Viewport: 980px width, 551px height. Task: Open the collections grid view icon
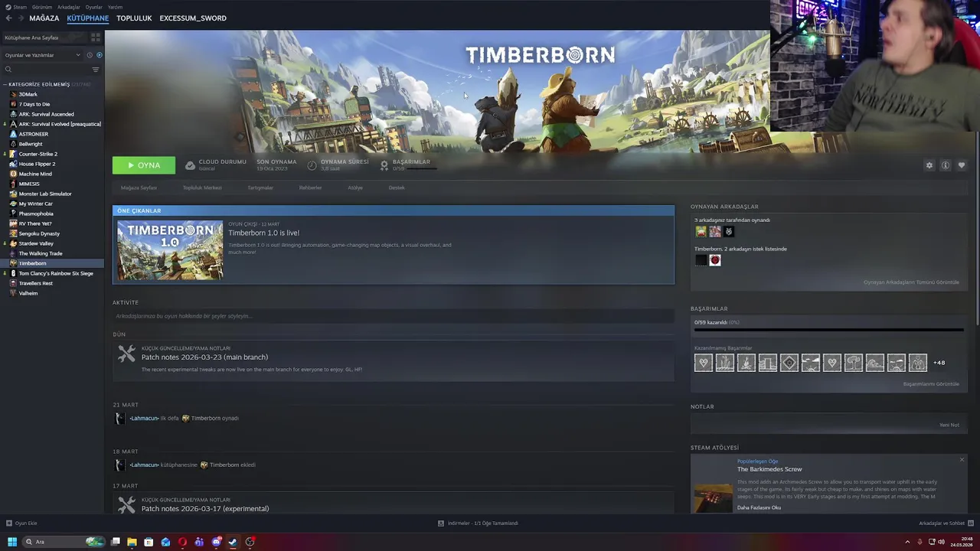[x=95, y=37]
